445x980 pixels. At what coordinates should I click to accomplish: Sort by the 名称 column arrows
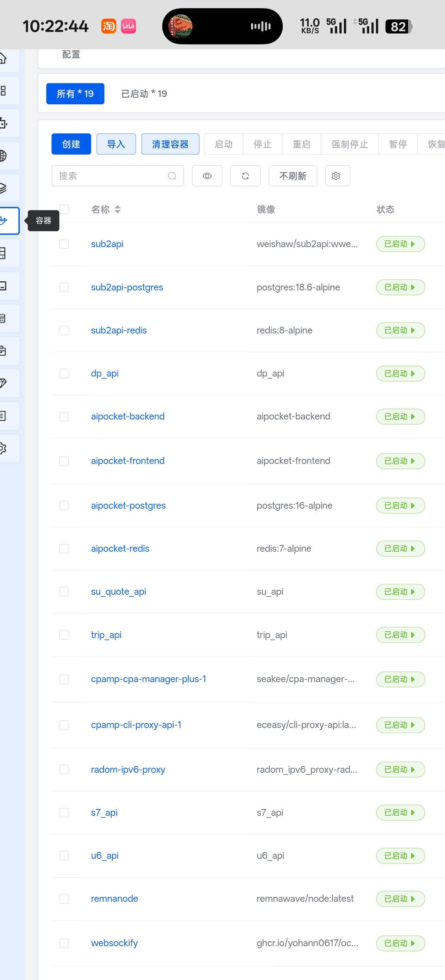click(118, 209)
